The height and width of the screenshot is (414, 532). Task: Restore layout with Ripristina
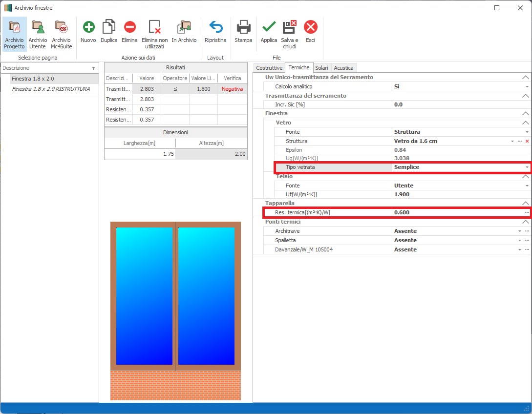[x=215, y=32]
